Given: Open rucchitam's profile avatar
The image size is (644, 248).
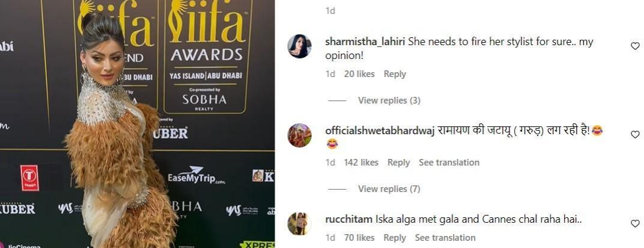Looking at the screenshot, I should pyautogui.click(x=299, y=223).
